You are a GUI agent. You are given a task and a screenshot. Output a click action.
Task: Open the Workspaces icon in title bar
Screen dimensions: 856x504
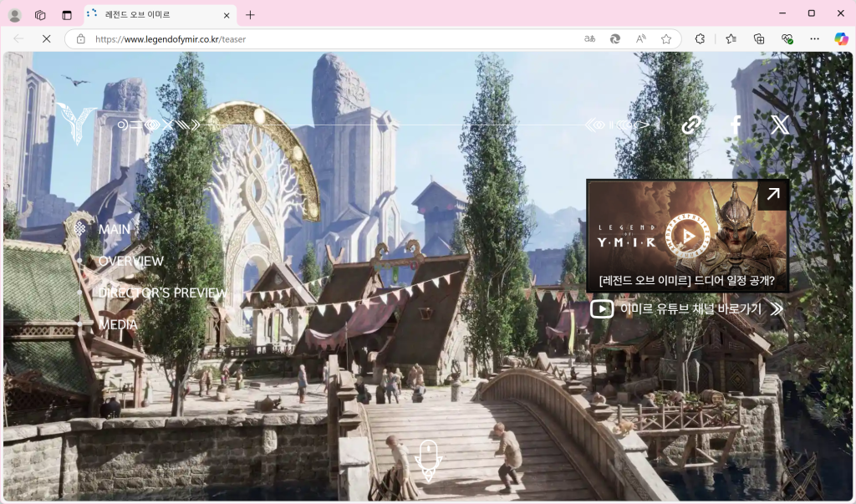click(40, 15)
